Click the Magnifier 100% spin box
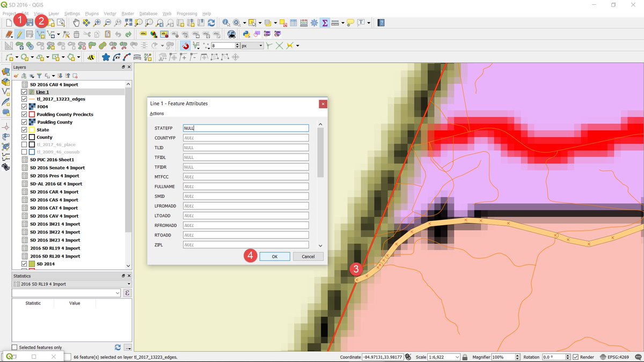Viewport: 644px width, 362px height. point(506,357)
